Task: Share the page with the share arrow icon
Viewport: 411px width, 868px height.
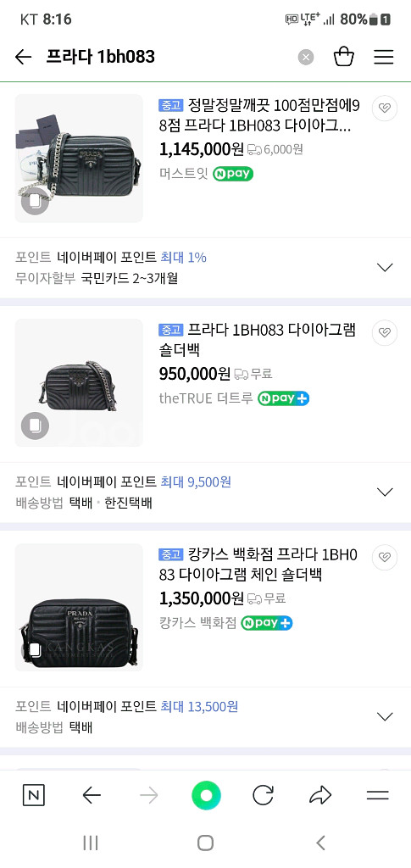Action: [x=320, y=795]
